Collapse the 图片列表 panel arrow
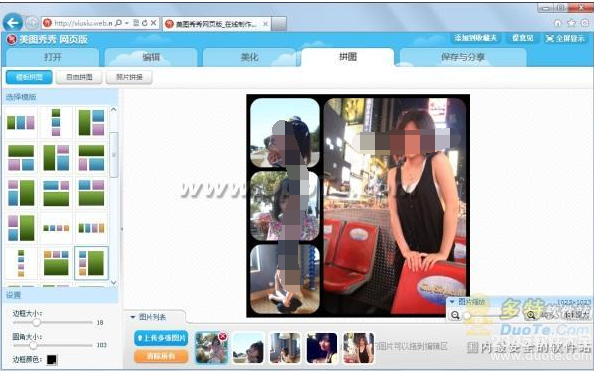Image resolution: width=594 pixels, height=371 pixels. tap(133, 317)
